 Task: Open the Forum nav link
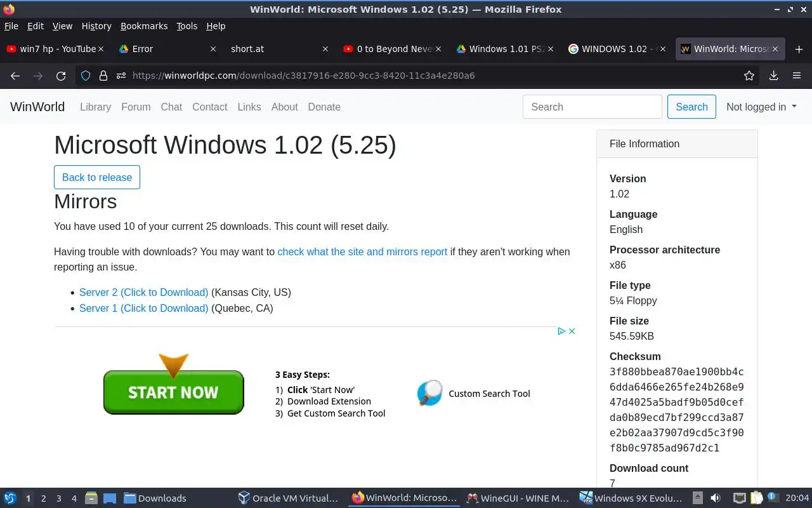[136, 107]
